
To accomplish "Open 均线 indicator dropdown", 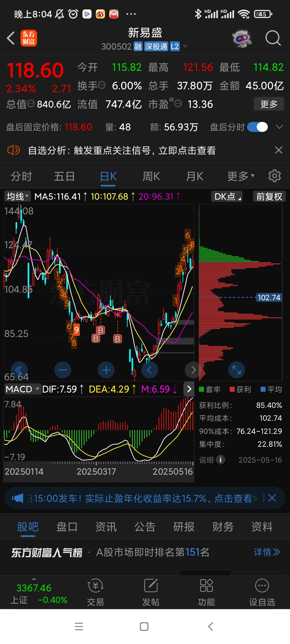I will [17, 196].
